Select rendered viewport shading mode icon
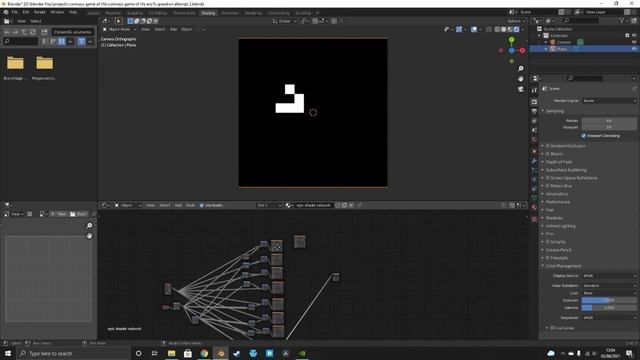 click(517, 29)
